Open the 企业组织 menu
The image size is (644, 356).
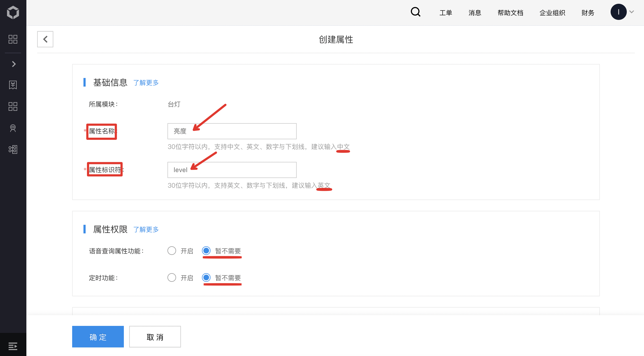pos(552,13)
